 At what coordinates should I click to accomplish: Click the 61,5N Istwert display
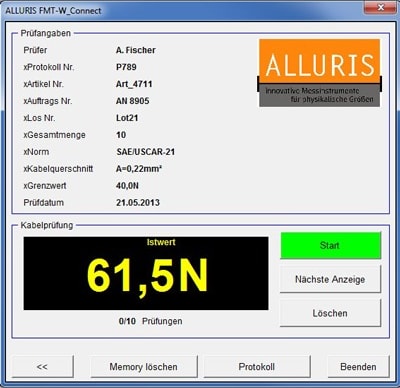146,273
